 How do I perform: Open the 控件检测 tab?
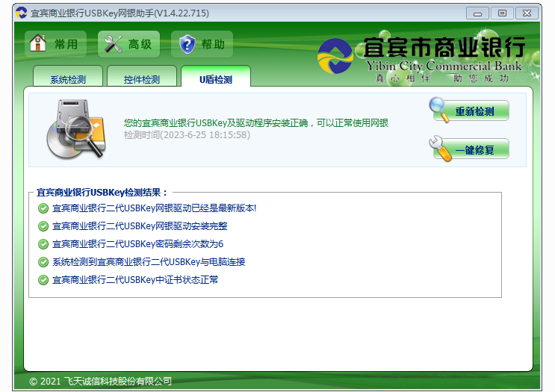[x=141, y=79]
